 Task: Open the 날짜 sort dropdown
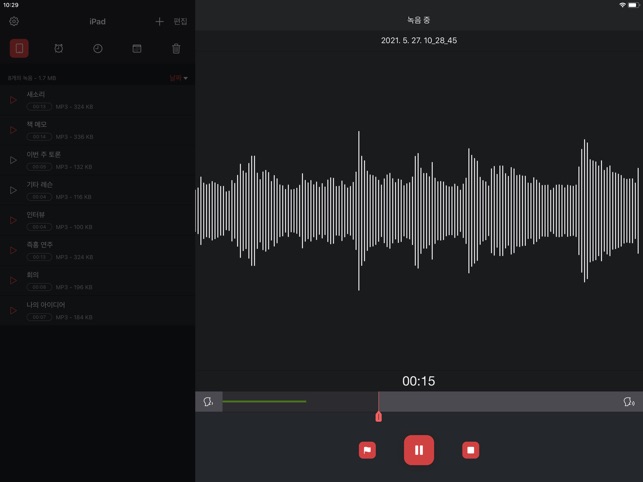pyautogui.click(x=178, y=77)
